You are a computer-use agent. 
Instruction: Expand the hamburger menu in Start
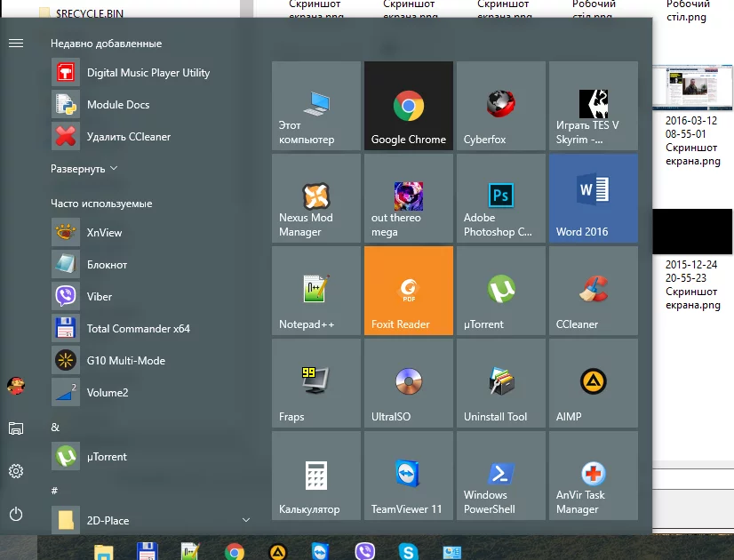coord(16,43)
